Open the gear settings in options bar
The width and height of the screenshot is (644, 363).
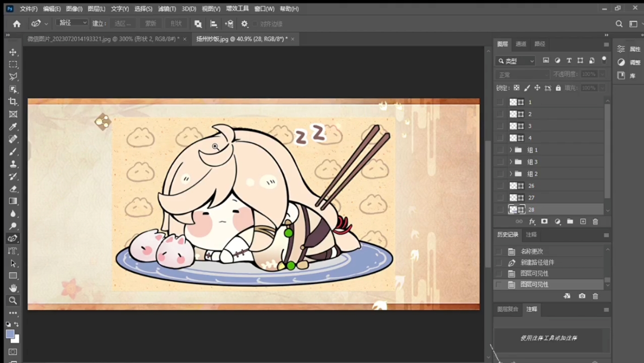244,24
